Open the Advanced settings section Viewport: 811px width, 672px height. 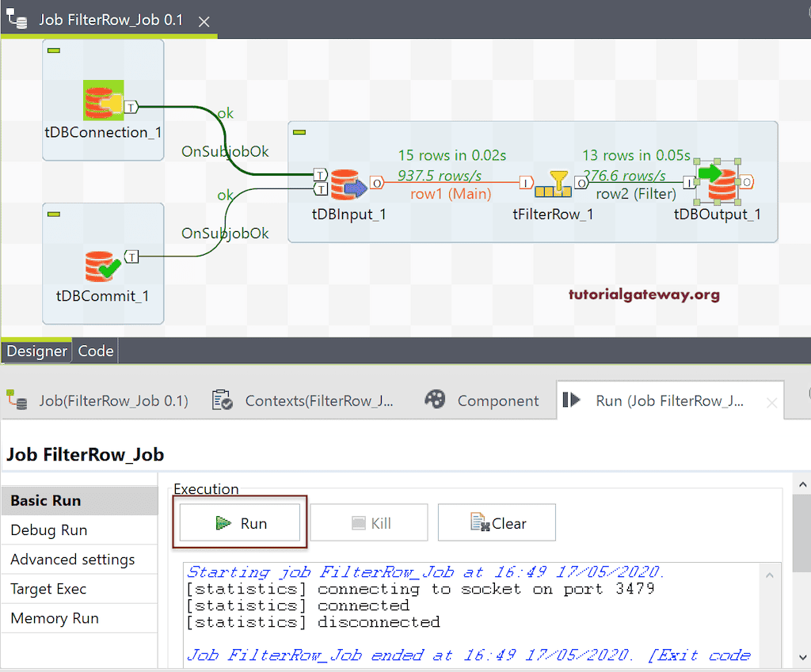point(67,559)
